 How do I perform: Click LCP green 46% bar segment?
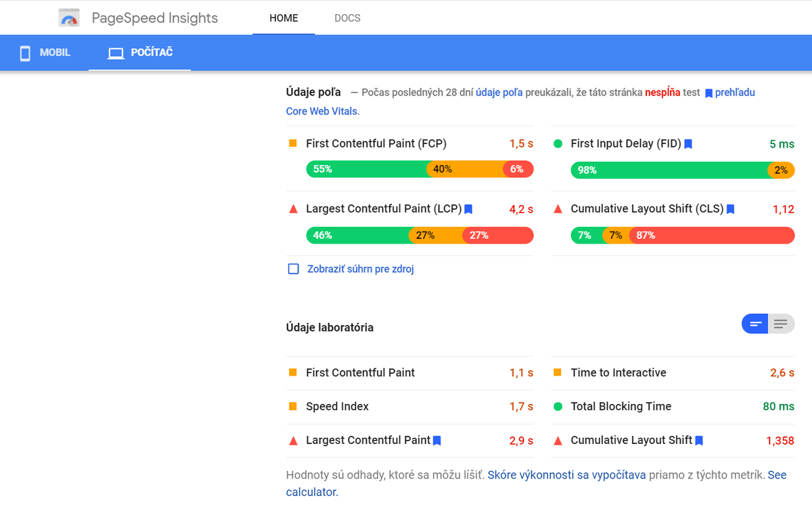[x=357, y=236]
